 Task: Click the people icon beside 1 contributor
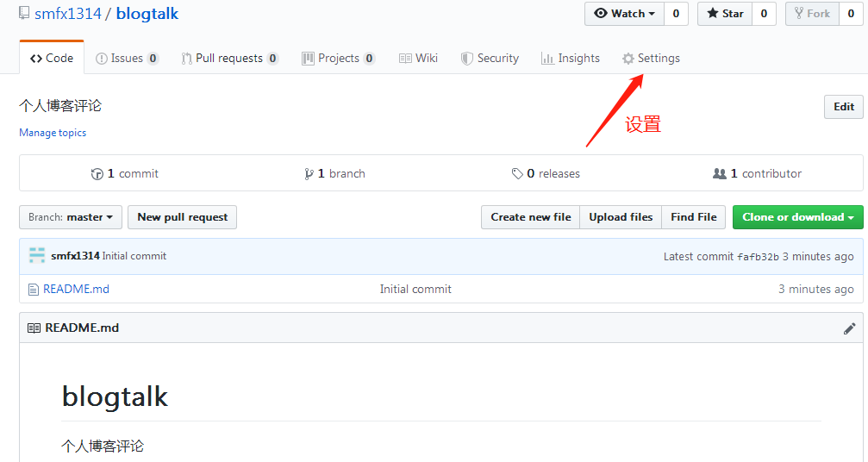(720, 174)
